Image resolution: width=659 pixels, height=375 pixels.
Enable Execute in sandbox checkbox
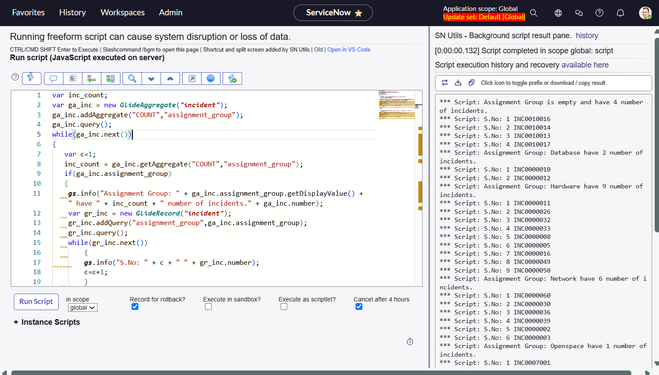208,307
